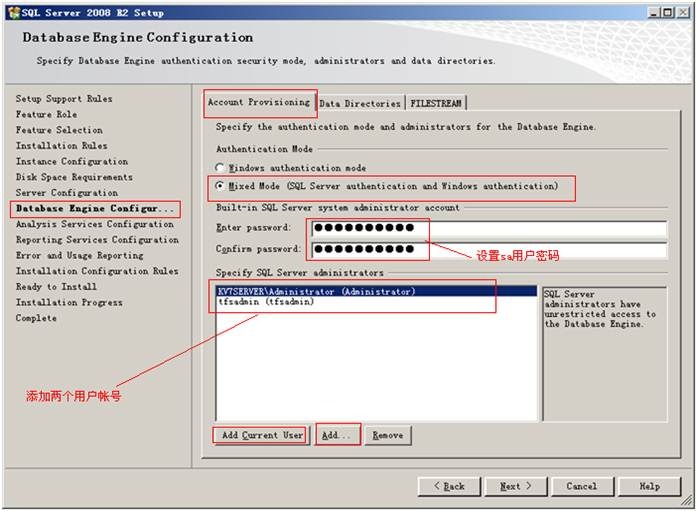Click the Confirm password field
The height and width of the screenshot is (511, 697).
pos(489,249)
